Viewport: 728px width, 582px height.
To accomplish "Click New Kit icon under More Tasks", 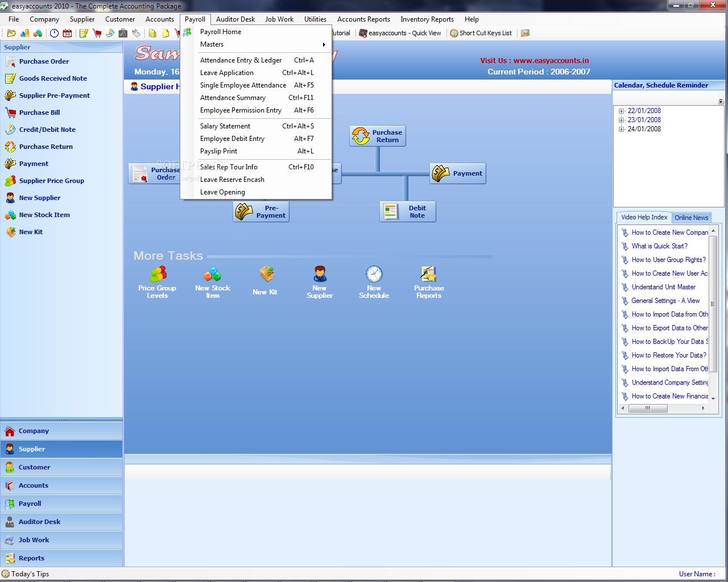I will click(x=266, y=281).
